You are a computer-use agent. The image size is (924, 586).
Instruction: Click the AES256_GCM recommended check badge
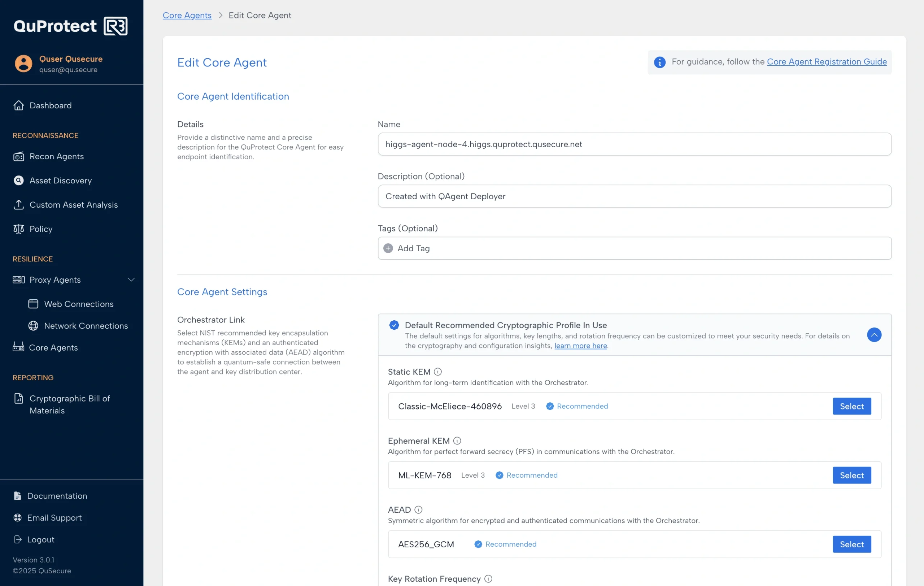478,544
